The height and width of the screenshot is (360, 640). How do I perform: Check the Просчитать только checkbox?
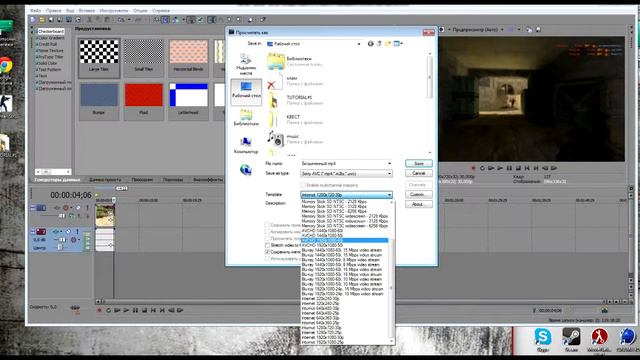pos(267,238)
